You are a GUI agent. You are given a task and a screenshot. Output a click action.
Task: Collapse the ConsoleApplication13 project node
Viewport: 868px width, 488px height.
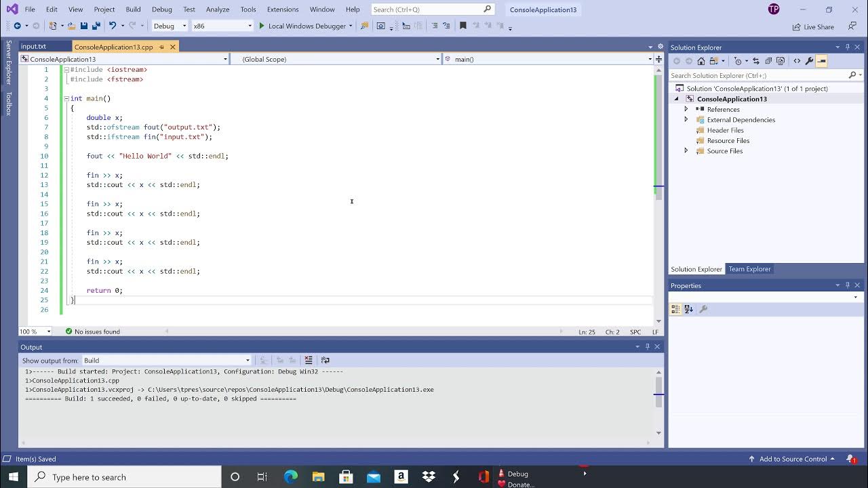tap(676, 99)
